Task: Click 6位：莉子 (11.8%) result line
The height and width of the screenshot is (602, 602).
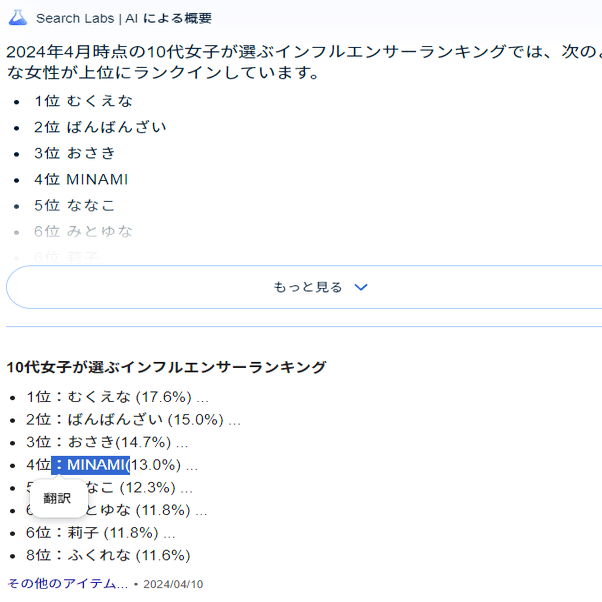Action: click(x=101, y=533)
